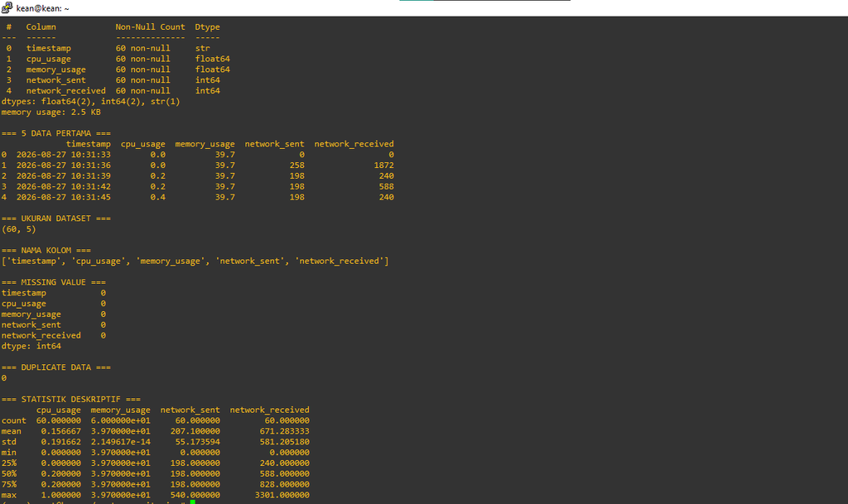848x504 pixels.
Task: Select the line "dtypes: float64(2), int64(2), str(1)"
Action: coord(91,102)
